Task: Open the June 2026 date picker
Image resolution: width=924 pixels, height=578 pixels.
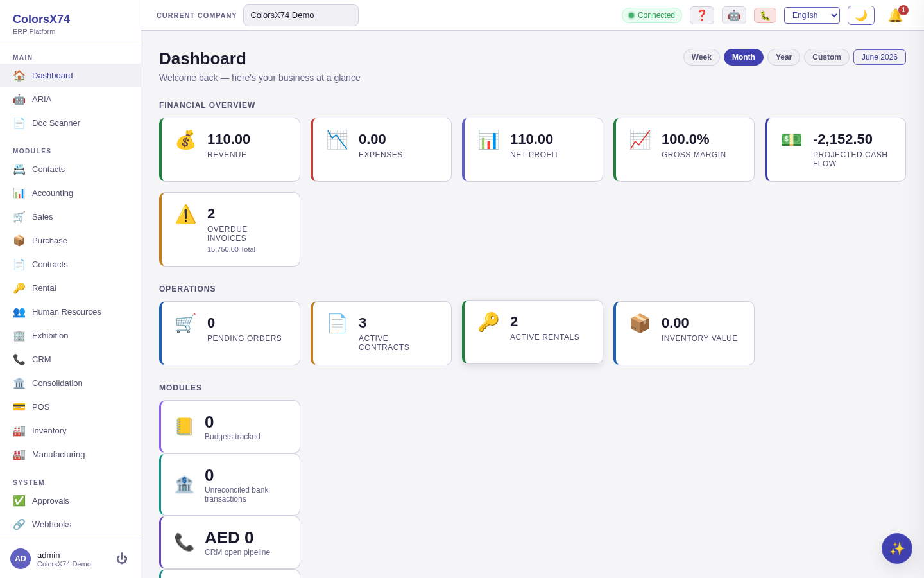Action: coord(880,57)
